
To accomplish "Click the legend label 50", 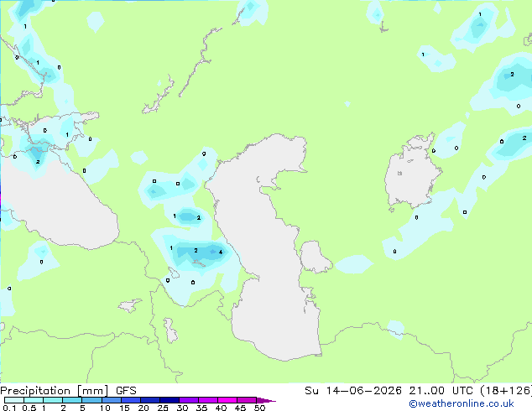I will pos(259,408).
